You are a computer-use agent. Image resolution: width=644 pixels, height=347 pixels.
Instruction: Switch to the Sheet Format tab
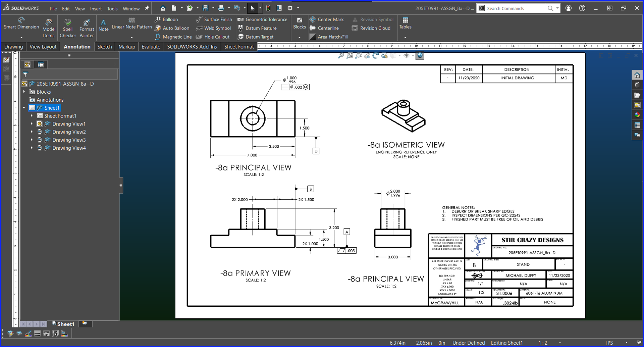click(x=239, y=47)
